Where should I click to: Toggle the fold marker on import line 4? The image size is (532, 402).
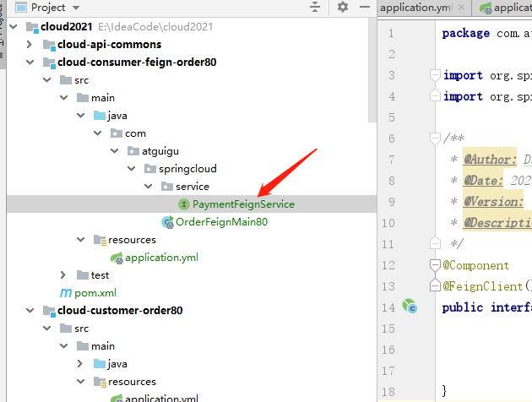pos(435,95)
